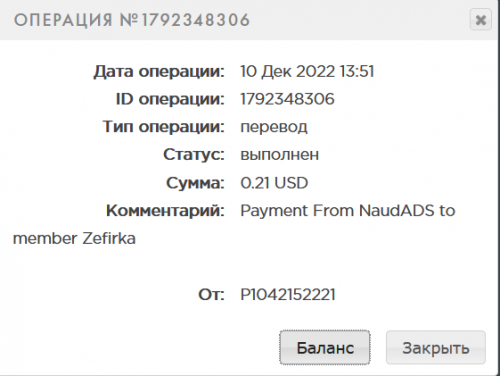This screenshot has width=500, height=376.
Task: Select the dialog title Операция №1792348306
Action: tap(132, 20)
